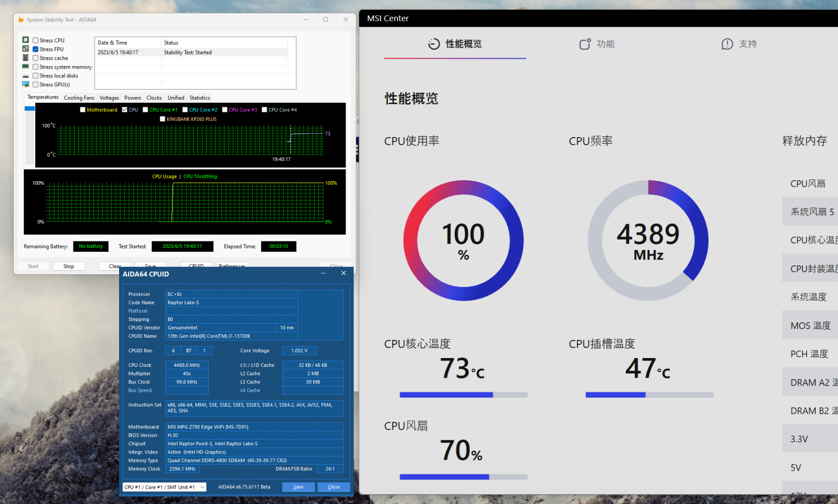Viewport: 838px width, 504px height.
Task: Click the Core Voltage value 1.052 V
Action: (299, 350)
